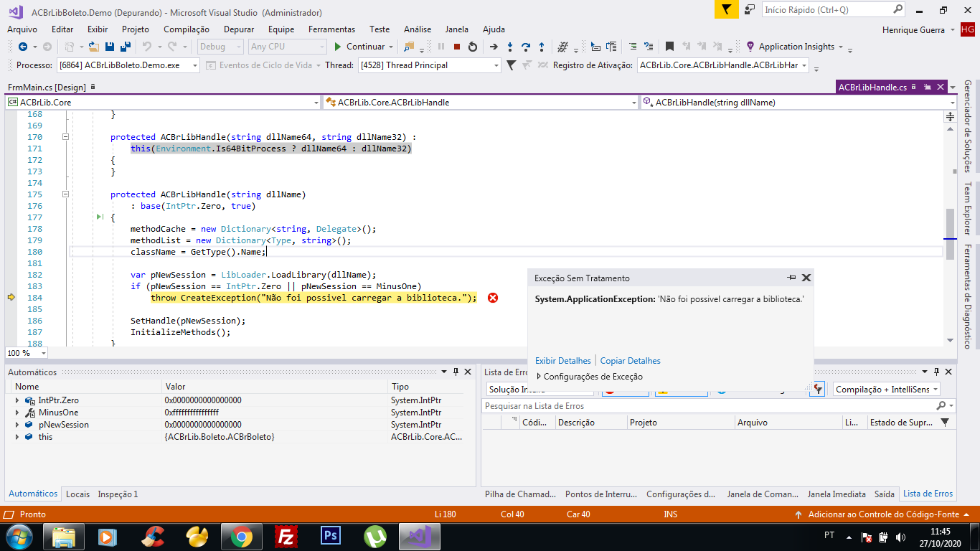Click the code editor vertical scrollbar thumb
Image resolution: width=980 pixels, height=551 pixels.
950,234
